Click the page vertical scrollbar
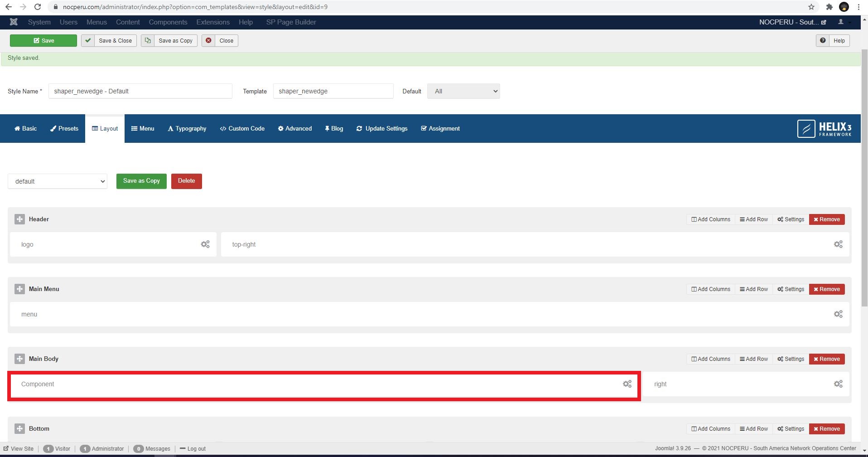The width and height of the screenshot is (868, 457). 864,177
